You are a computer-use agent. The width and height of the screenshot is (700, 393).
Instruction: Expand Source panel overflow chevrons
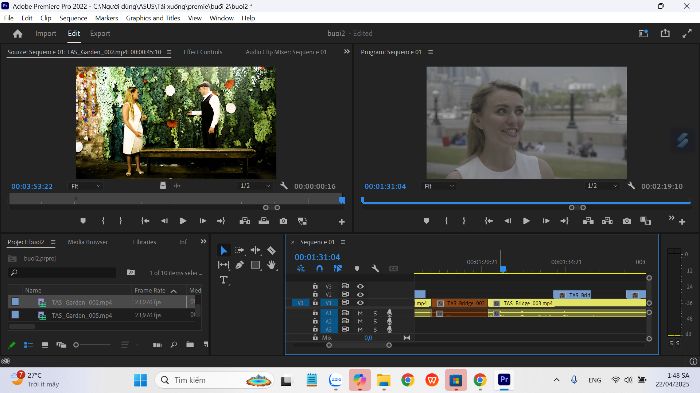(346, 52)
